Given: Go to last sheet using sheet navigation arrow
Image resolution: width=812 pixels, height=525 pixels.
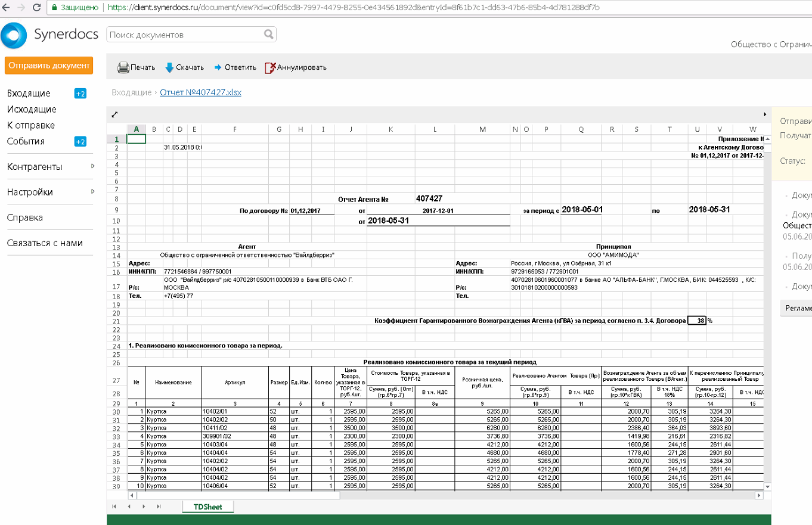Looking at the screenshot, I should click(x=159, y=507).
